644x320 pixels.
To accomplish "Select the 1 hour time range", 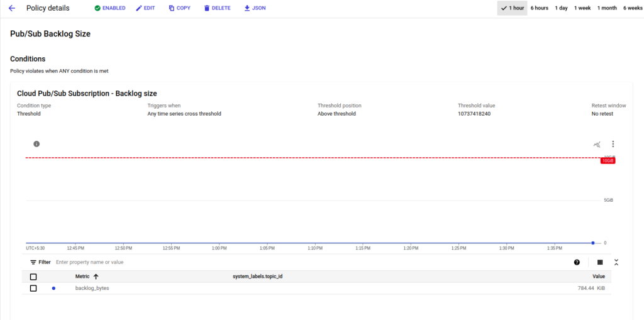I will (512, 8).
